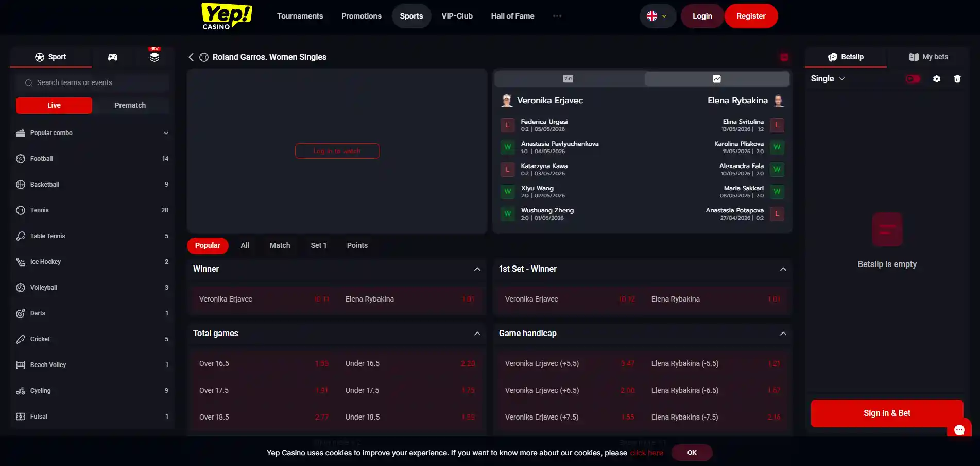This screenshot has height=466, width=980.
Task: Open the more options ellipsis in header
Action: pyautogui.click(x=557, y=16)
